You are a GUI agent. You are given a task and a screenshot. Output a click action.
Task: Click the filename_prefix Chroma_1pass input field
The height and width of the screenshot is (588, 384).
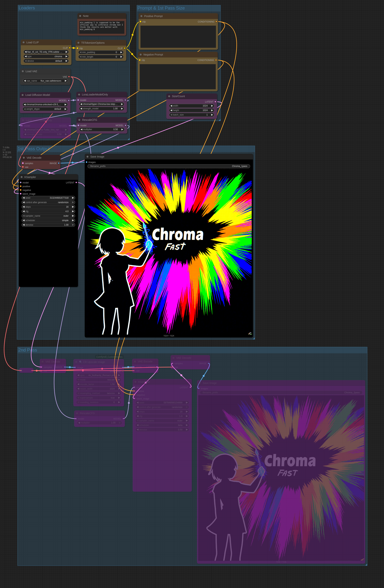[x=169, y=166]
